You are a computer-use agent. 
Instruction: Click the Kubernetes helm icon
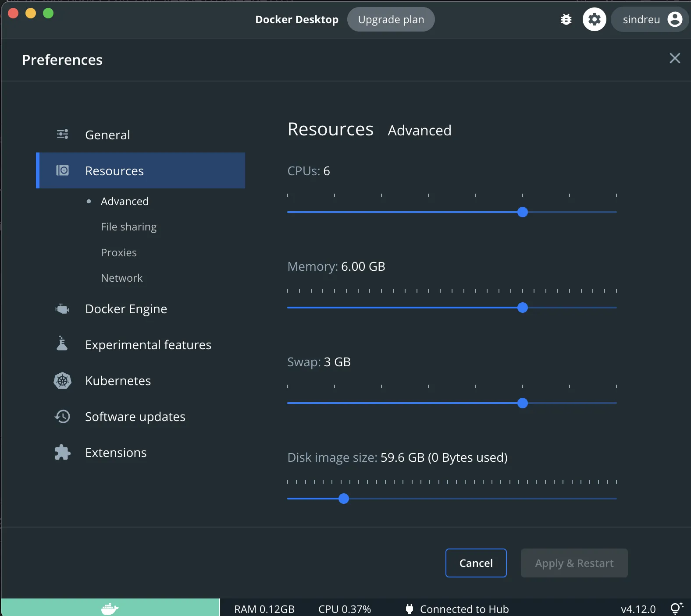[x=62, y=380]
